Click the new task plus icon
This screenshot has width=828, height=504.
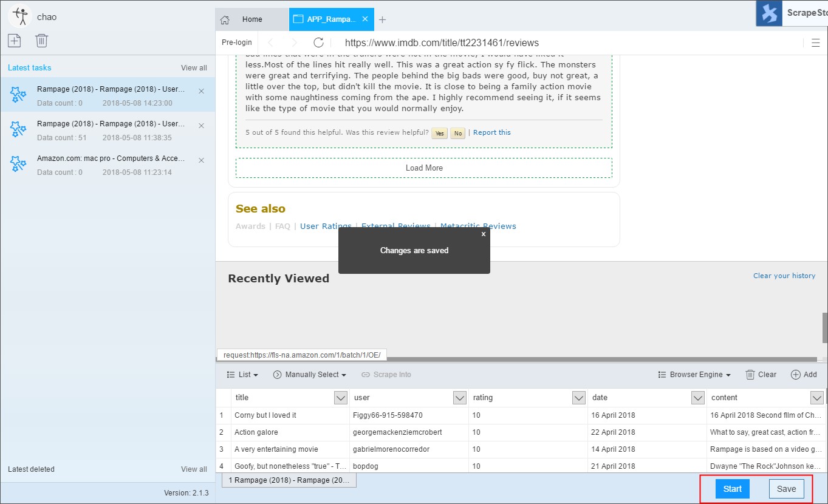[x=14, y=41]
